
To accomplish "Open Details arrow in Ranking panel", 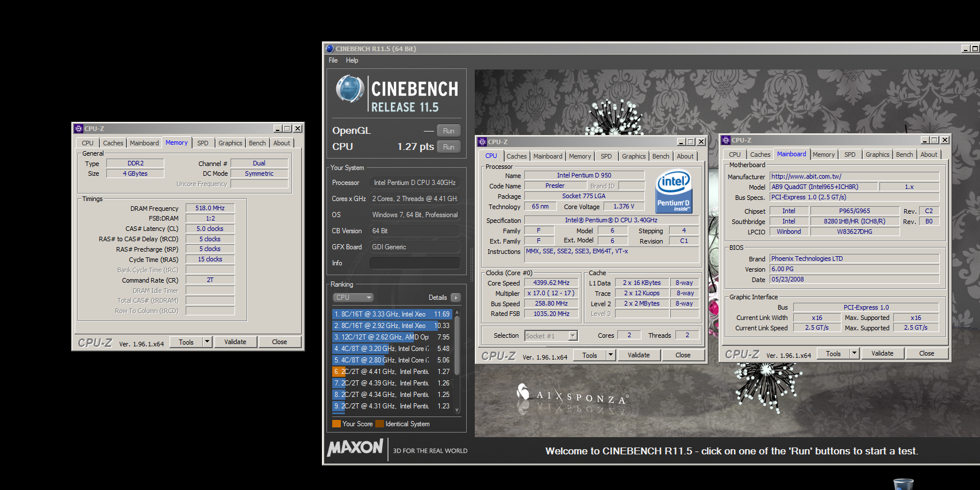I will [456, 298].
